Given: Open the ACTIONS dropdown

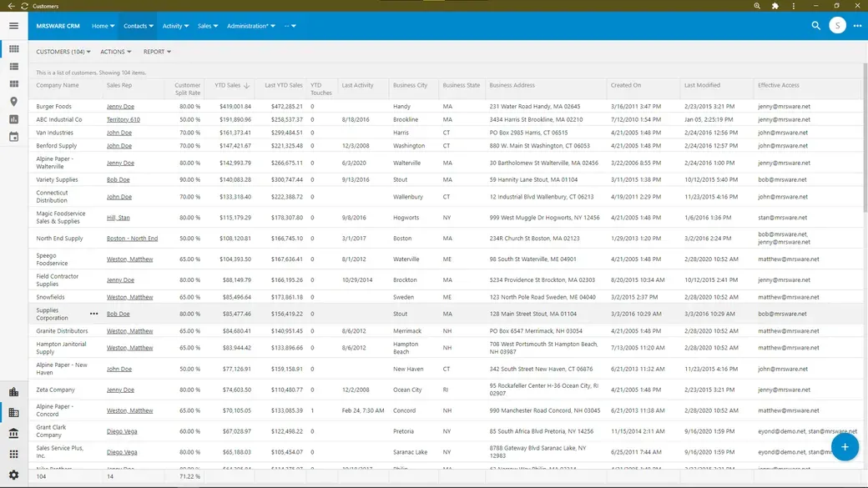Looking at the screenshot, I should pos(116,52).
